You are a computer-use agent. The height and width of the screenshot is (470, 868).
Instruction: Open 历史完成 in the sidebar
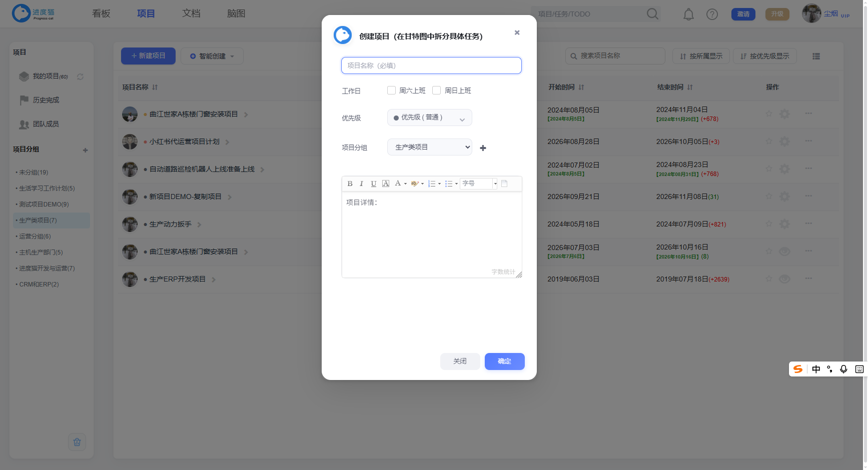[x=46, y=100]
